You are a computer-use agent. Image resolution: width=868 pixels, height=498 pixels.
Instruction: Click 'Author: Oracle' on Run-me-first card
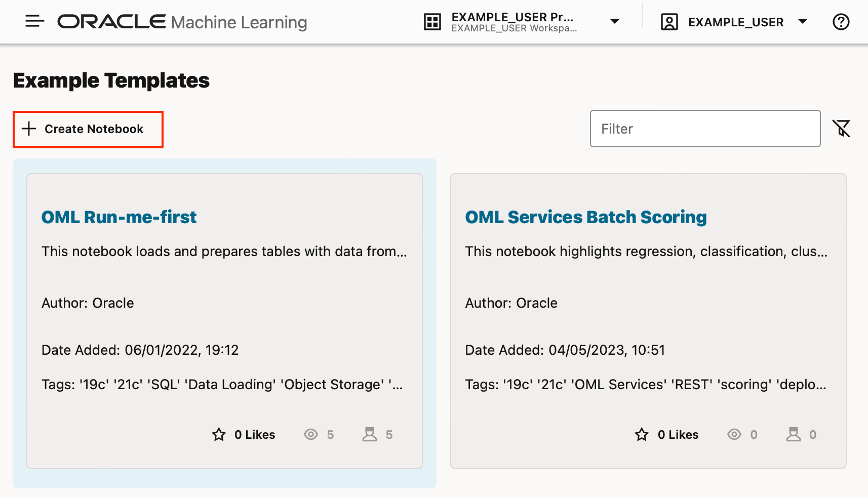[88, 303]
